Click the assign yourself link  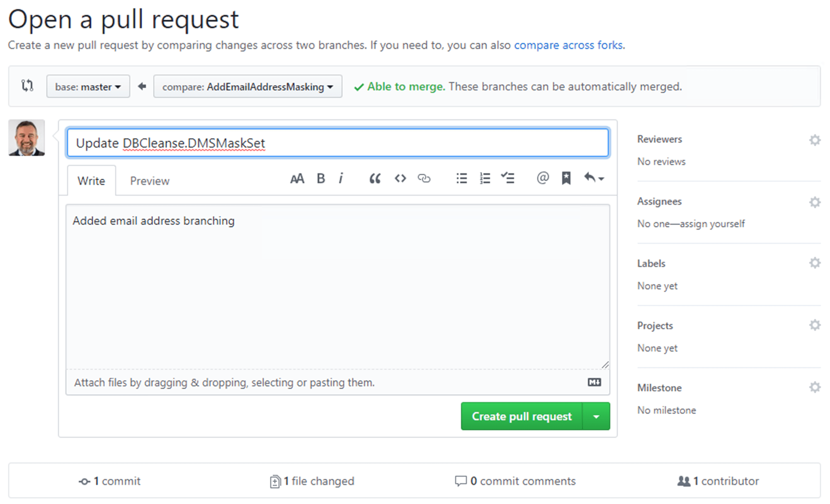tap(712, 224)
